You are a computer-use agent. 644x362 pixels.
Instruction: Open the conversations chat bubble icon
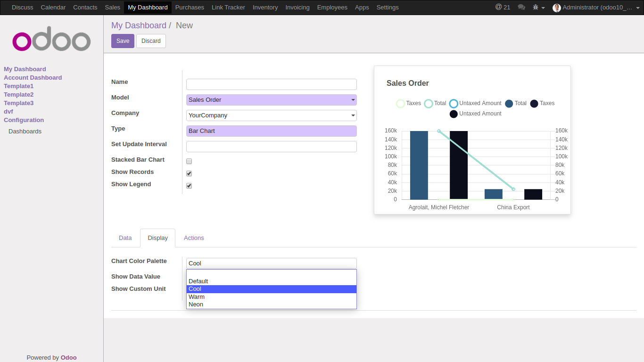[521, 7]
